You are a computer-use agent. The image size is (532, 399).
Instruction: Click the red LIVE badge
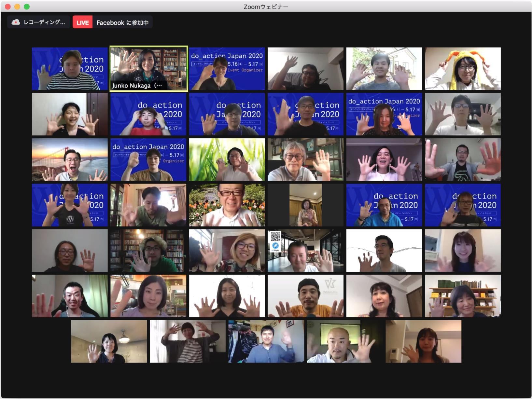click(x=82, y=22)
